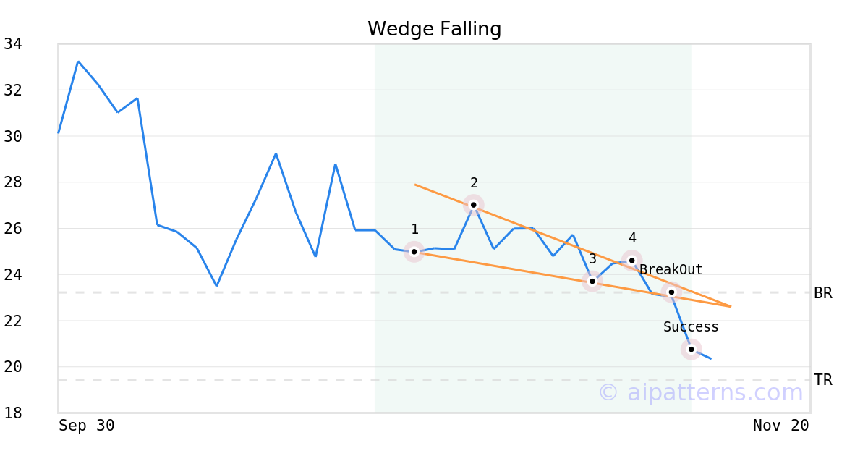
Task: Click the "BreakOut" text annotation
Action: 671,270
